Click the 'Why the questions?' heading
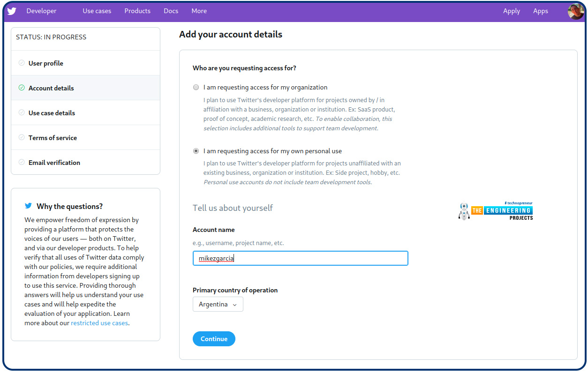The height and width of the screenshot is (373, 588). 69,206
